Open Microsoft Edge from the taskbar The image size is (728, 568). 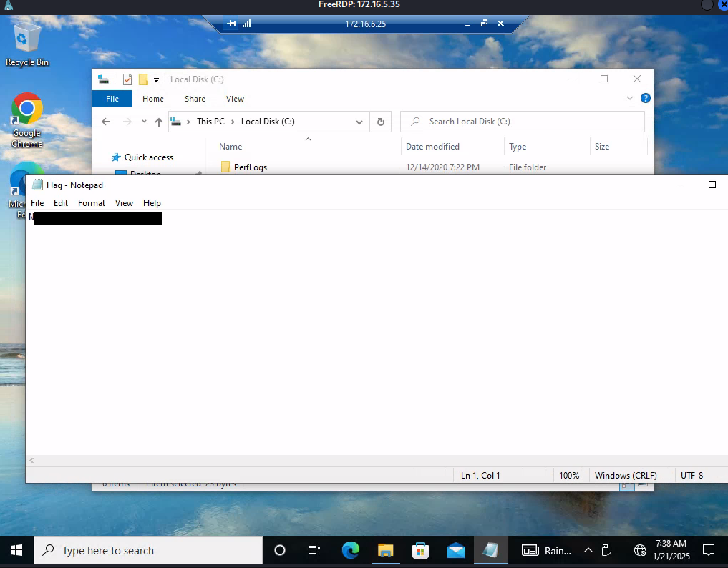pyautogui.click(x=350, y=550)
